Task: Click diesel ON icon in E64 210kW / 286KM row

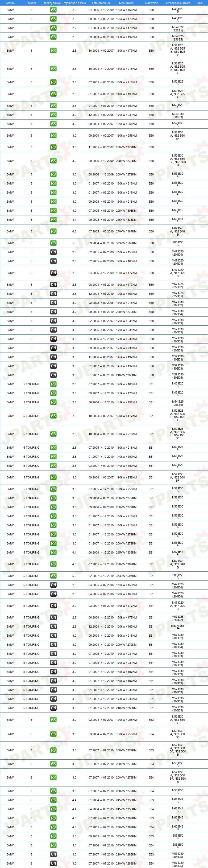Action: coord(53,863)
